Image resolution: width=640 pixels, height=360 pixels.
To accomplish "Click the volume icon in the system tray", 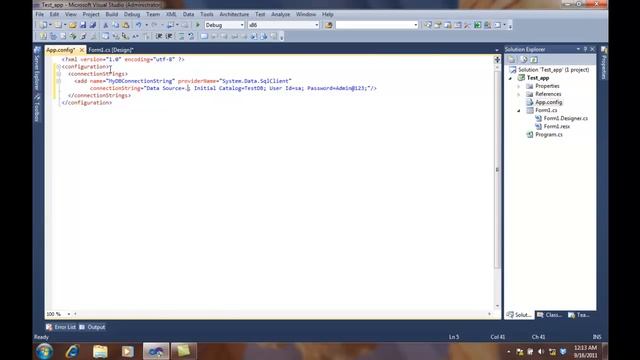I will pos(541,352).
